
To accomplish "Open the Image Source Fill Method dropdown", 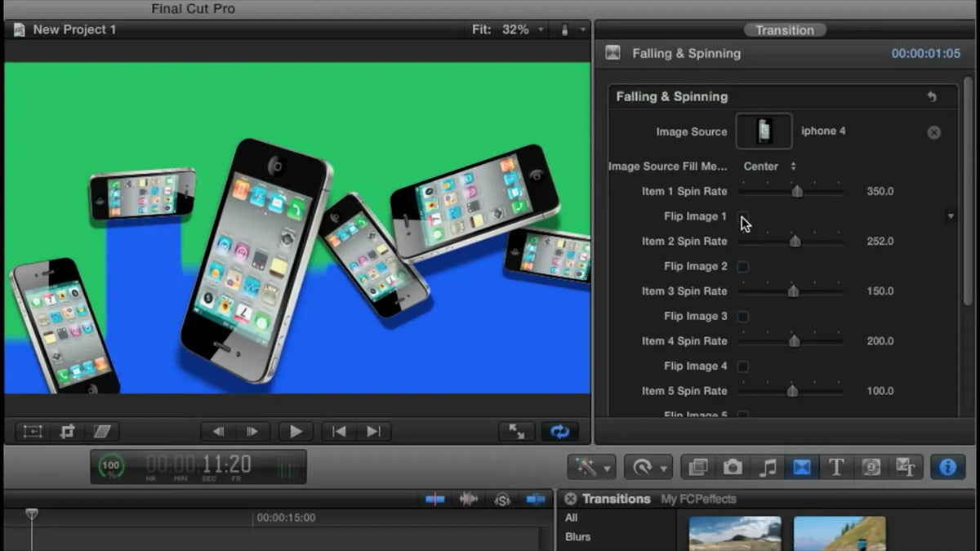I will 769,166.
